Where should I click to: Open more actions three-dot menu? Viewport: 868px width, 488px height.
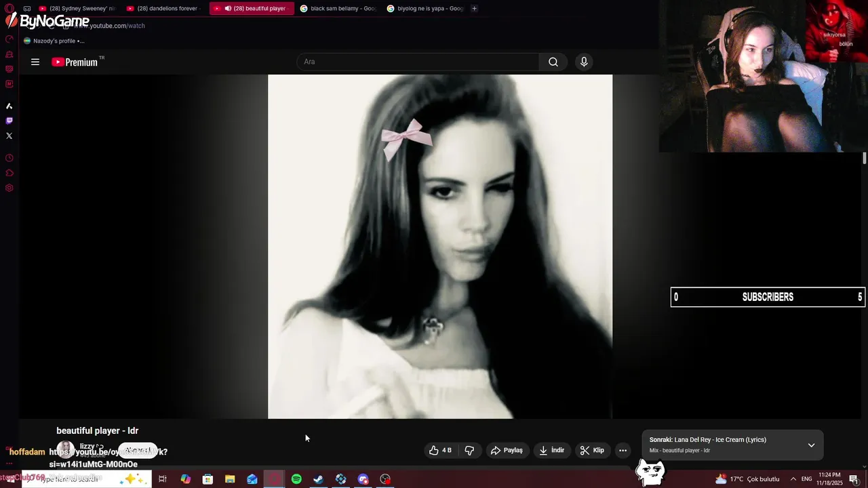pyautogui.click(x=623, y=450)
